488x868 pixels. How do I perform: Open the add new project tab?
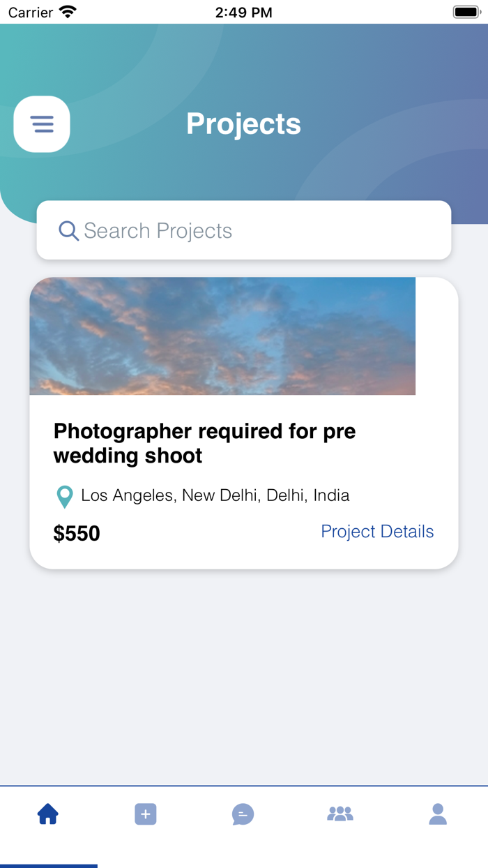click(146, 814)
